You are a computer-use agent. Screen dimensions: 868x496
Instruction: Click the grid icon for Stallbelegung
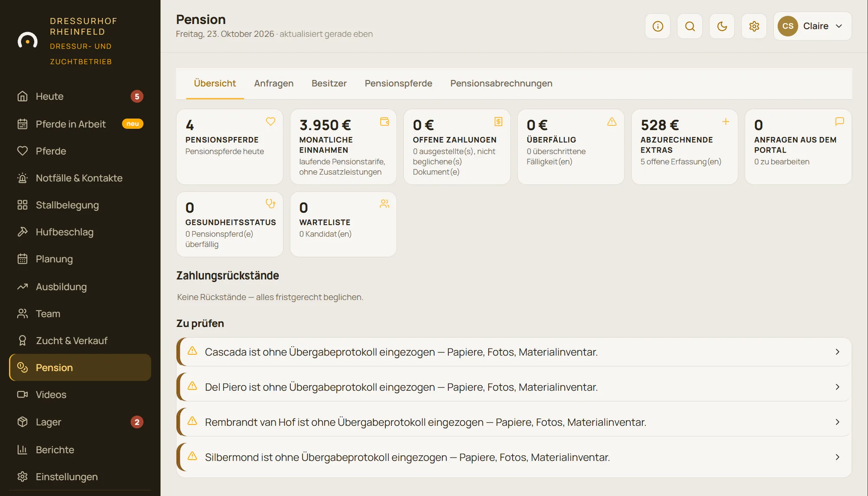tap(23, 205)
